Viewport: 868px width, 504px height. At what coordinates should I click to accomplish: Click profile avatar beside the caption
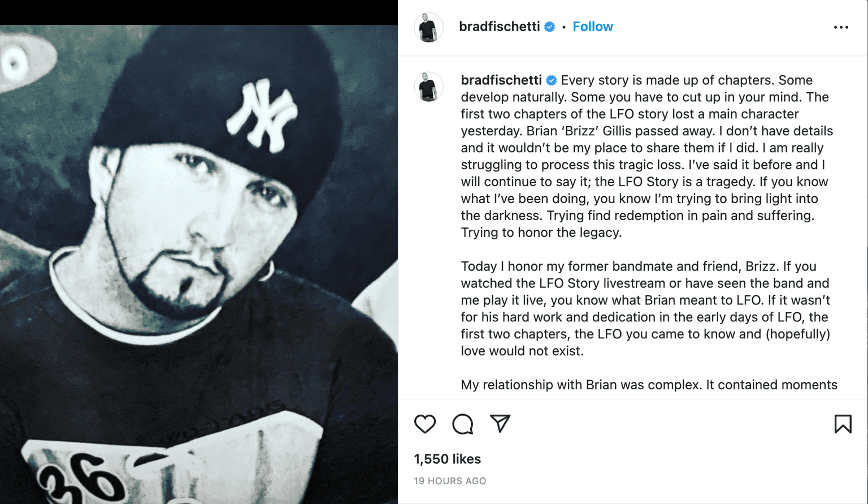coord(428,87)
